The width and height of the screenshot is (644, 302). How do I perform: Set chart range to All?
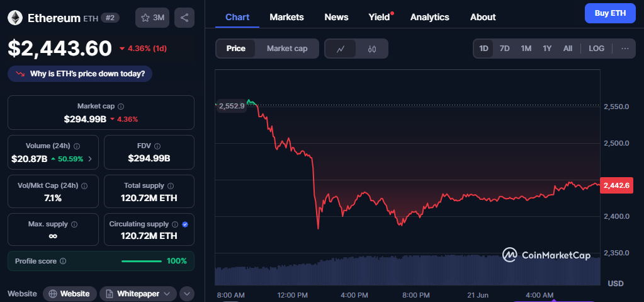(568, 49)
